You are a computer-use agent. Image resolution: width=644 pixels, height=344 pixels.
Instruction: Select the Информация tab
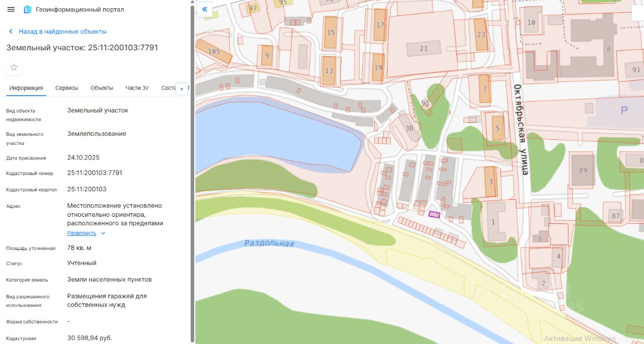coord(26,88)
